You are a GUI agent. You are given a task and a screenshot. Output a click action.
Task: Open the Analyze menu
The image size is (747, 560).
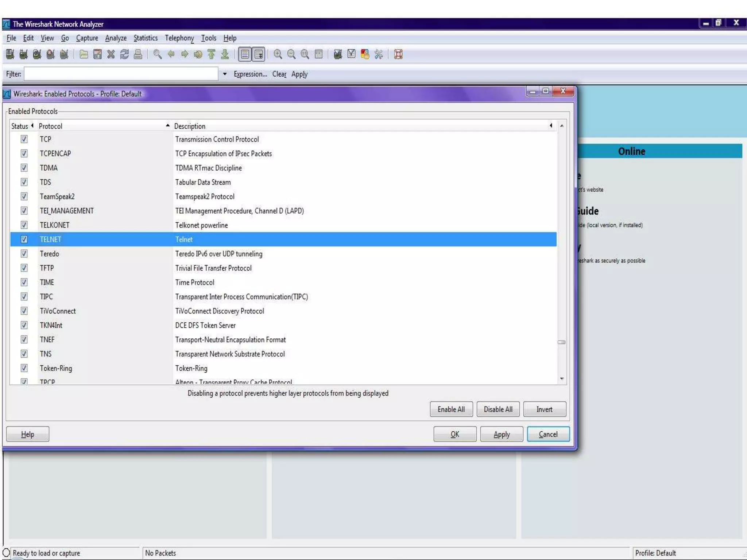tap(116, 38)
